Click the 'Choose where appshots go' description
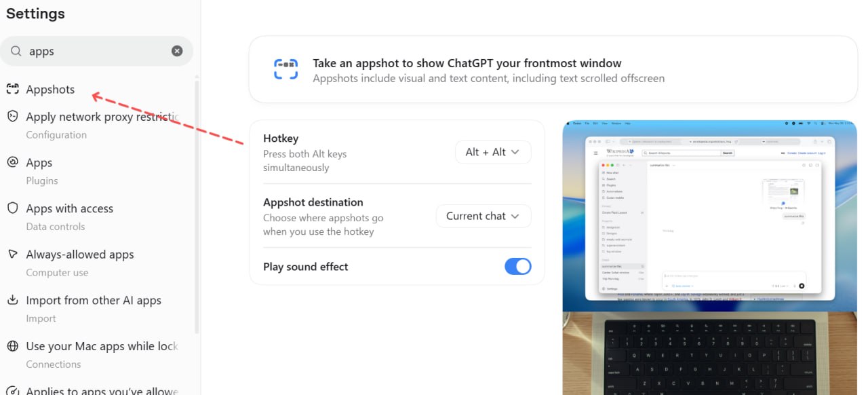 323,225
